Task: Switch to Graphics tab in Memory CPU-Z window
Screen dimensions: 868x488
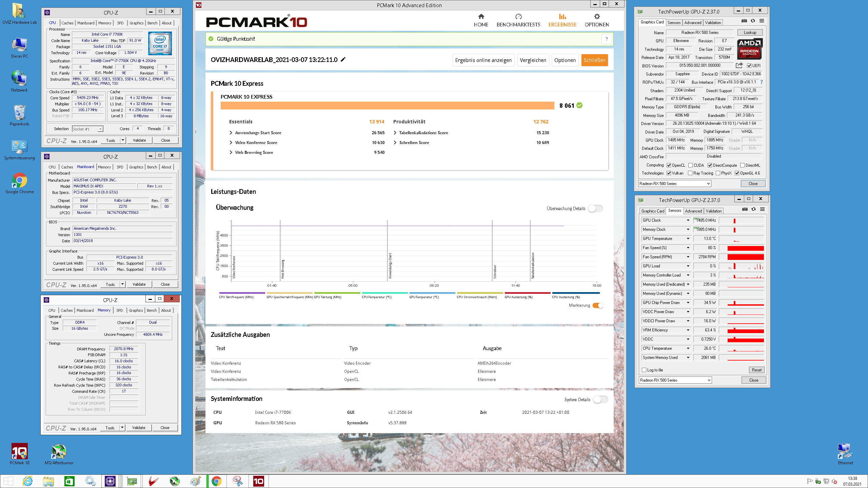Action: pos(136,310)
